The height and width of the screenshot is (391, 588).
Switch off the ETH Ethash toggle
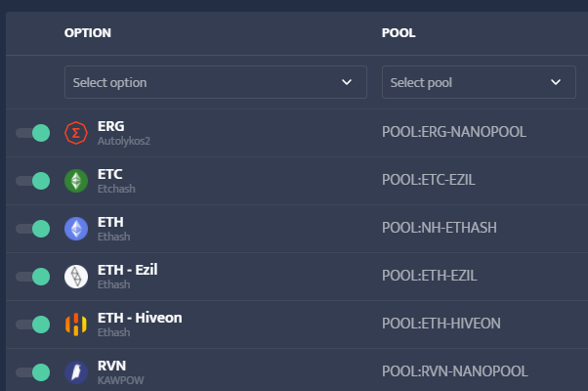click(32, 229)
